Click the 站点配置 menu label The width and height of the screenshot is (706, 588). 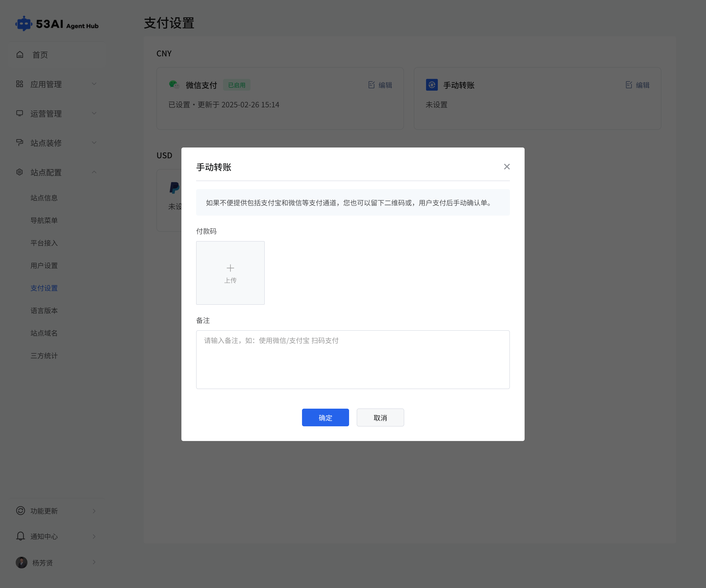pos(46,172)
